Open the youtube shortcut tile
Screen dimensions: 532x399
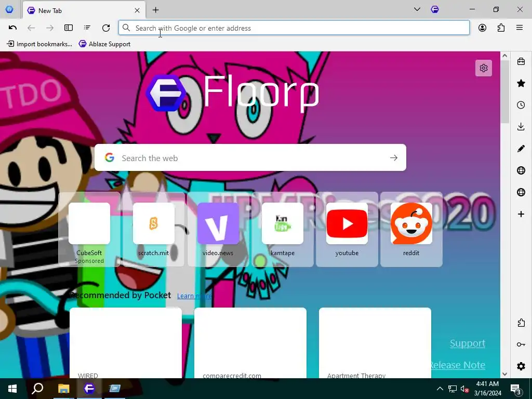(x=347, y=229)
